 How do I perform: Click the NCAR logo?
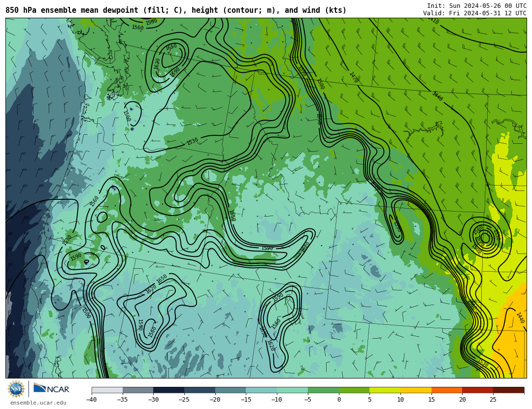(x=52, y=388)
